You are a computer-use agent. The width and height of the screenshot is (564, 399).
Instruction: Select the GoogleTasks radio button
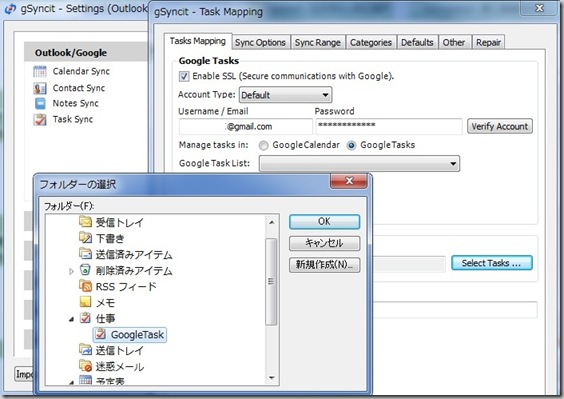coord(351,145)
